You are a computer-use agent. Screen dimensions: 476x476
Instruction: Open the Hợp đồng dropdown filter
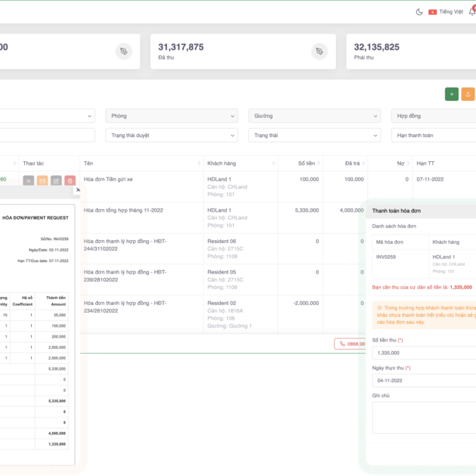[x=433, y=116]
